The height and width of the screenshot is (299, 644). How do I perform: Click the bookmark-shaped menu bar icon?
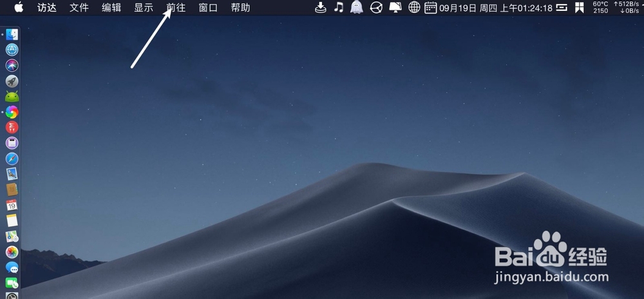(x=580, y=7)
